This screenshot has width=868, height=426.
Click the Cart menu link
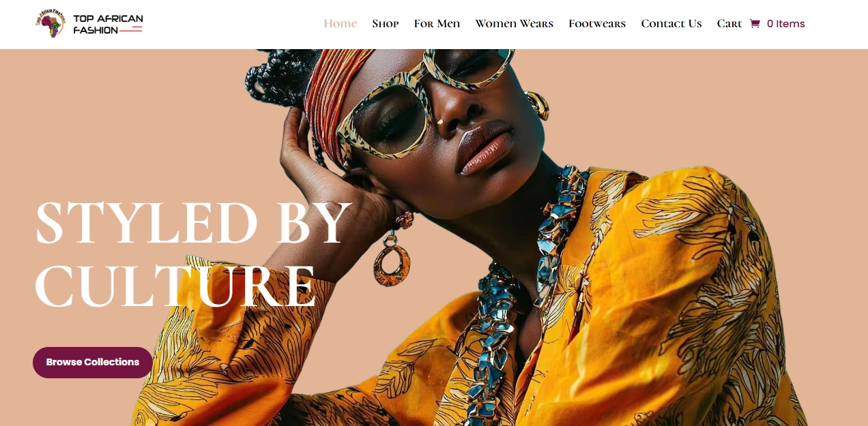[x=729, y=24]
